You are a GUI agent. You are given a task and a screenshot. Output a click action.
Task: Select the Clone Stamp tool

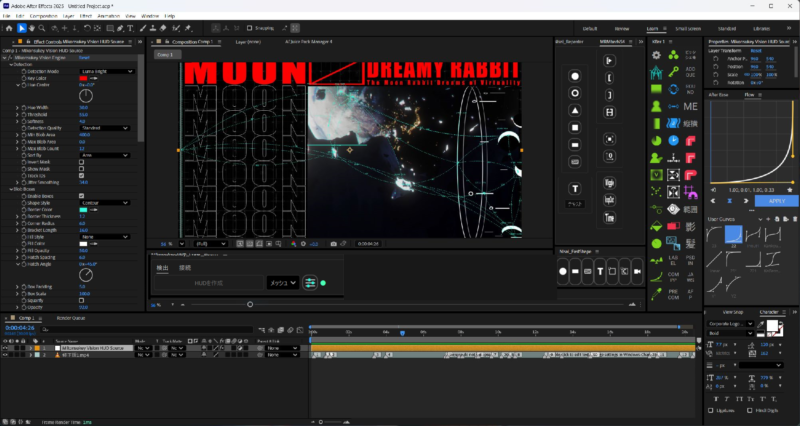pyautogui.click(x=153, y=29)
